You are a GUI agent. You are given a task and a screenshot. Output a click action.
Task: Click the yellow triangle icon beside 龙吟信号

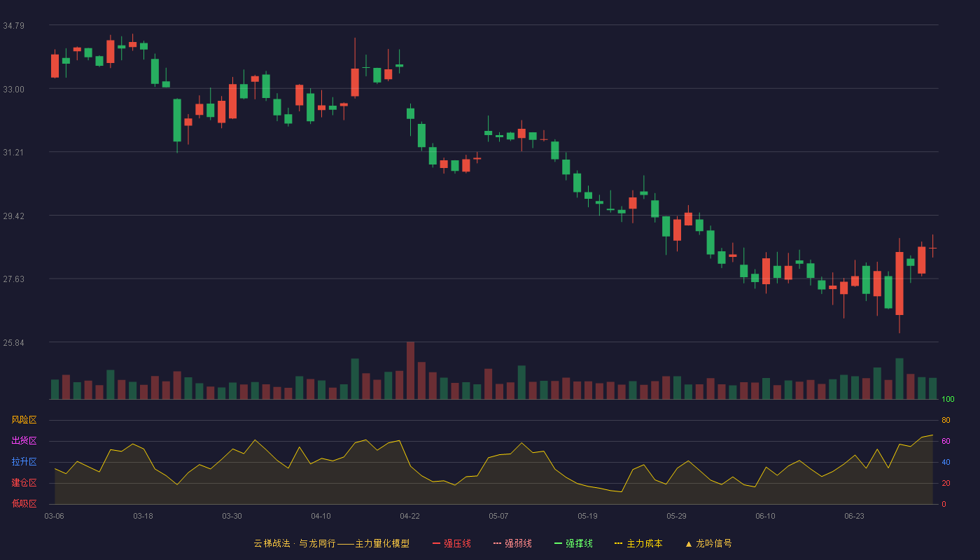(688, 543)
